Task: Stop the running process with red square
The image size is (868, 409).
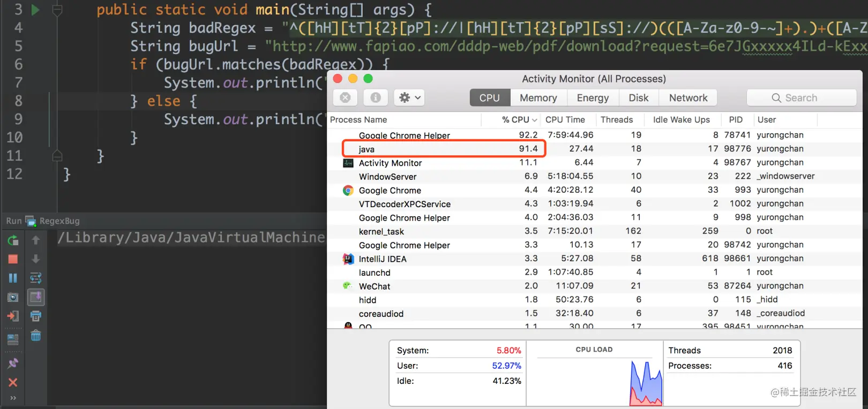Action: point(13,259)
